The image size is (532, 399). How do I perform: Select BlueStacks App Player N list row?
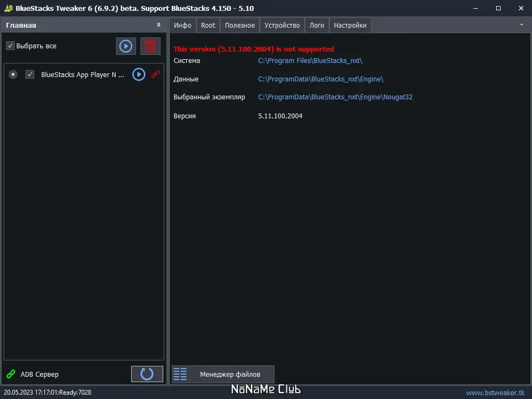84,74
